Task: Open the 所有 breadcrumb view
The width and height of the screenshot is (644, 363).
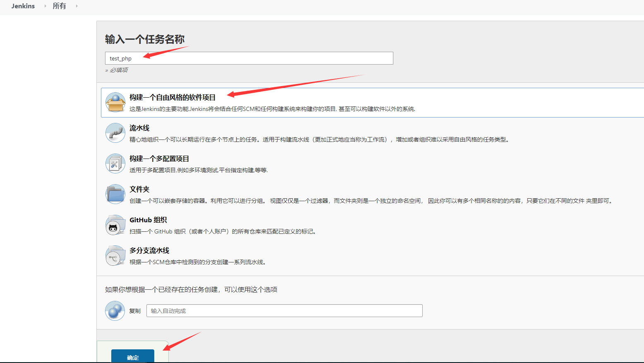Action: (x=59, y=6)
